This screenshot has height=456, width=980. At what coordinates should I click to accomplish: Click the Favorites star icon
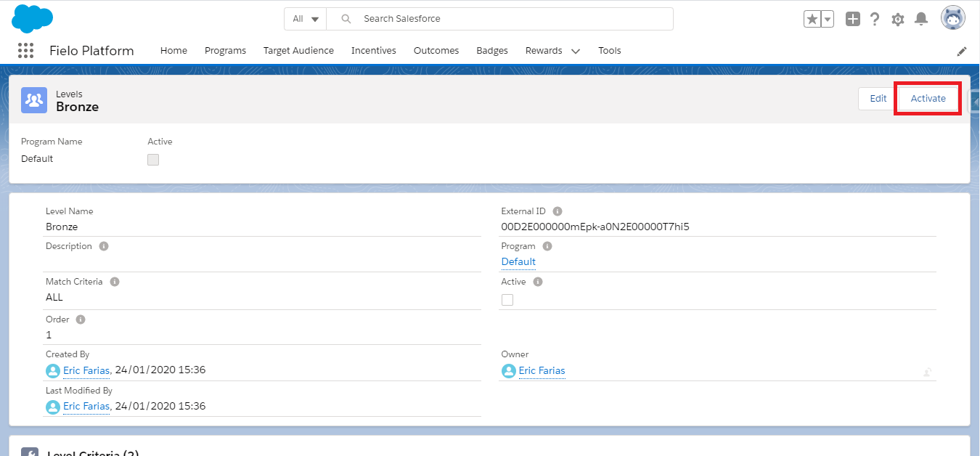tap(812, 19)
